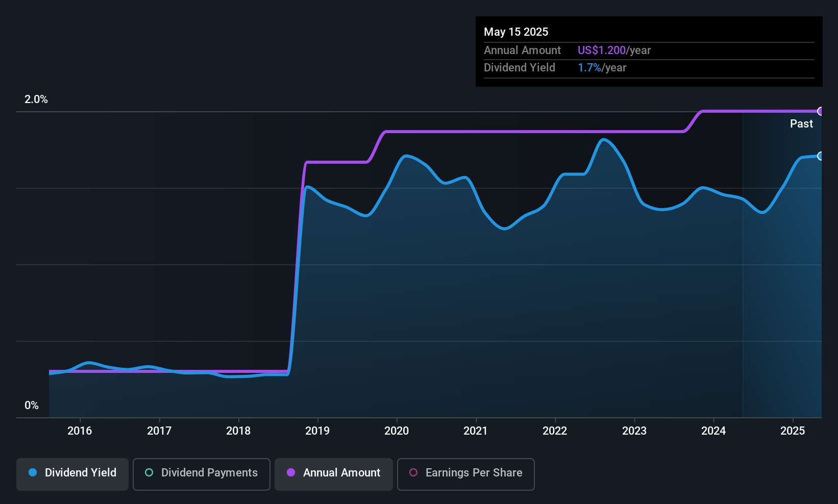This screenshot has width=838, height=504.
Task: Click the 2016 x-axis label
Action: point(80,431)
